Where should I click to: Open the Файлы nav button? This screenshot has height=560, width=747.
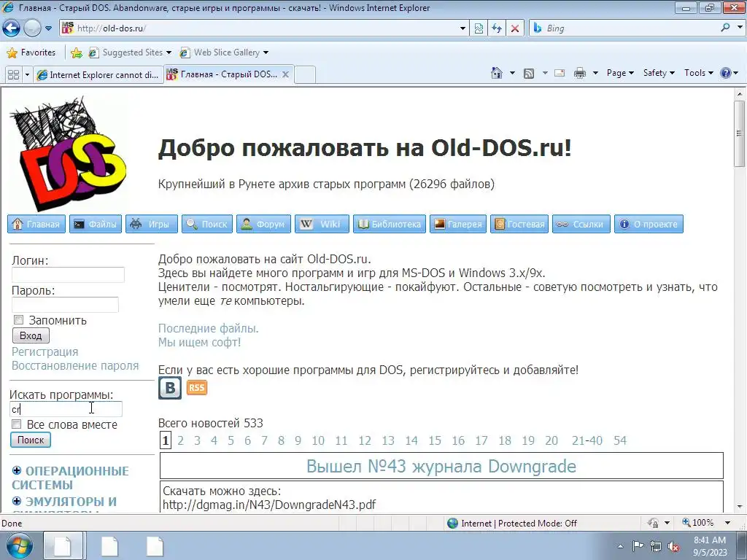(96, 225)
